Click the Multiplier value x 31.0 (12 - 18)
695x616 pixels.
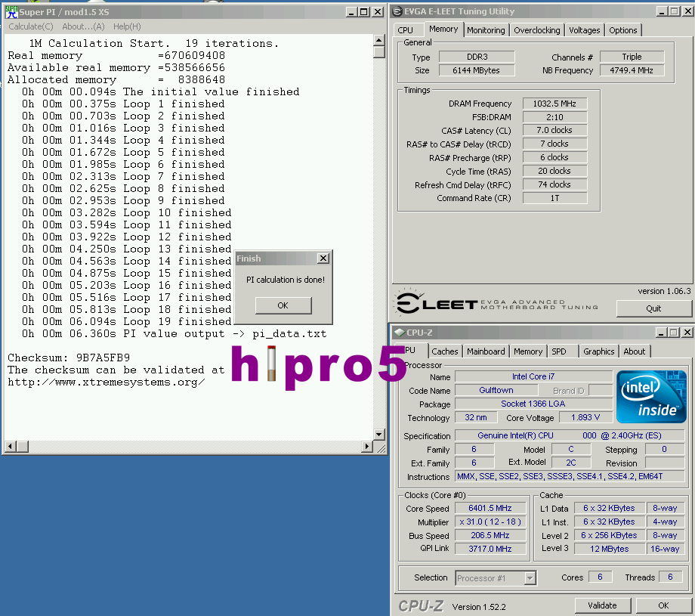pos(490,522)
